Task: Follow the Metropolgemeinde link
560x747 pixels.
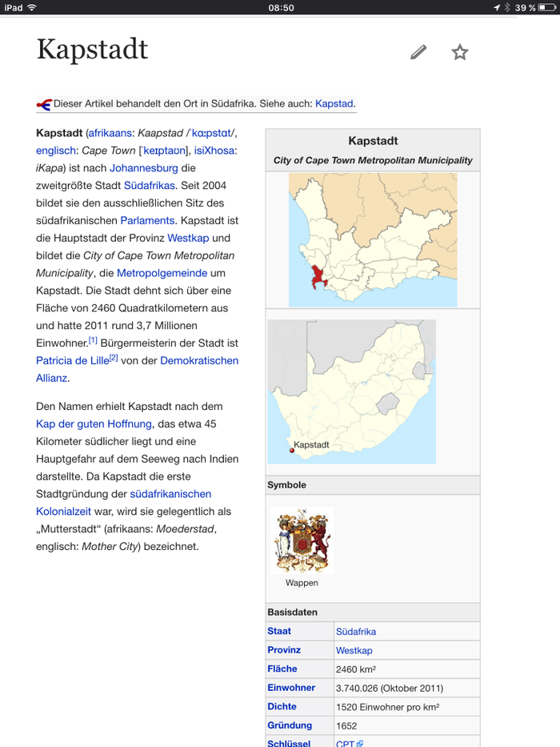Action: pos(162,273)
